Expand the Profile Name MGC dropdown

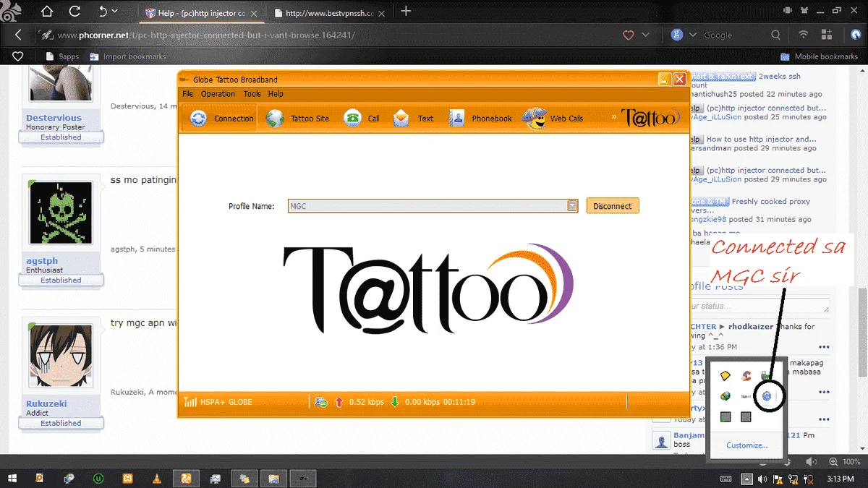pos(572,206)
